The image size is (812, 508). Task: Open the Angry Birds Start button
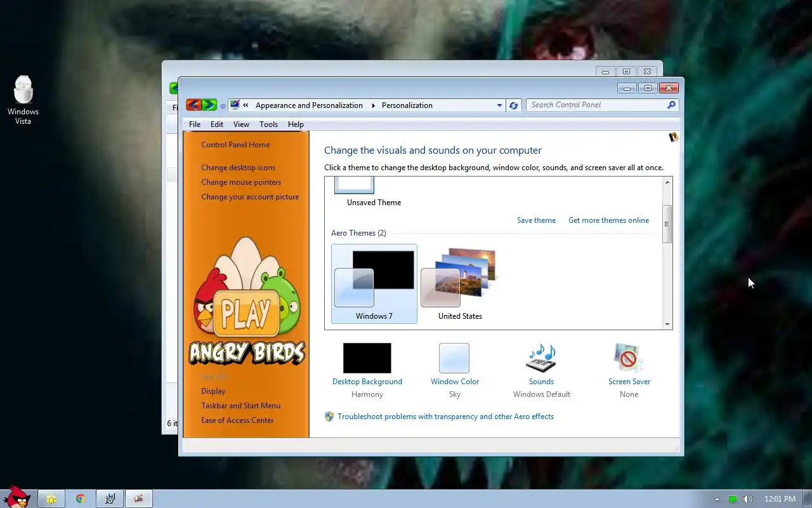pos(17,498)
